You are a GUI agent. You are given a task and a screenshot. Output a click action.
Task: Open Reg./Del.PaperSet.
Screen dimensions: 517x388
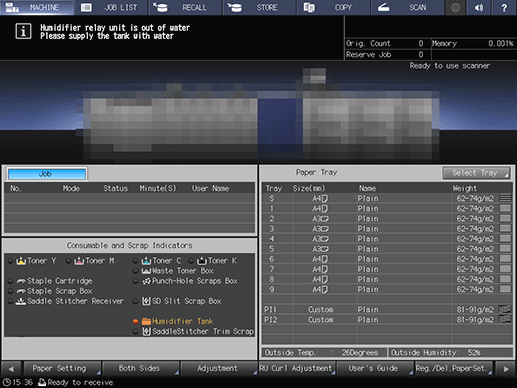tap(454, 368)
